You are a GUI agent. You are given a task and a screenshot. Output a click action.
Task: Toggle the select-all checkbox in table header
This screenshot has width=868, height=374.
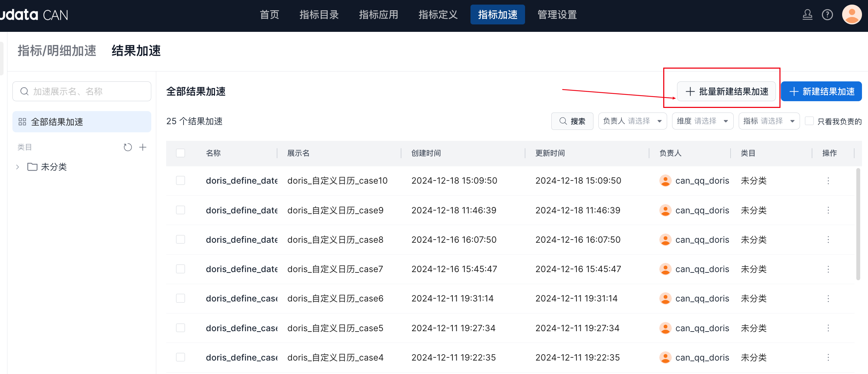point(181,153)
